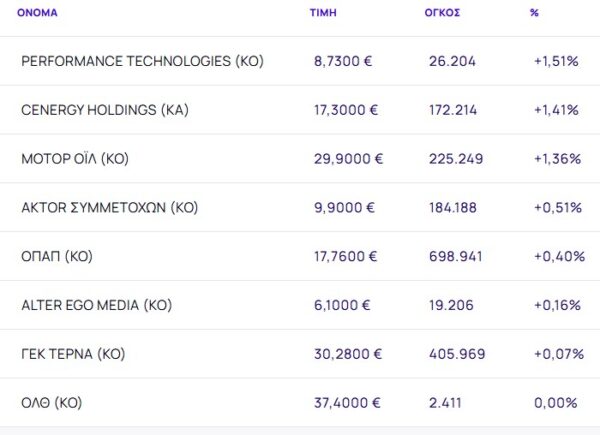Open PERFORMANCE TECHNOLOGIES (KO) stock link

pyautogui.click(x=142, y=61)
